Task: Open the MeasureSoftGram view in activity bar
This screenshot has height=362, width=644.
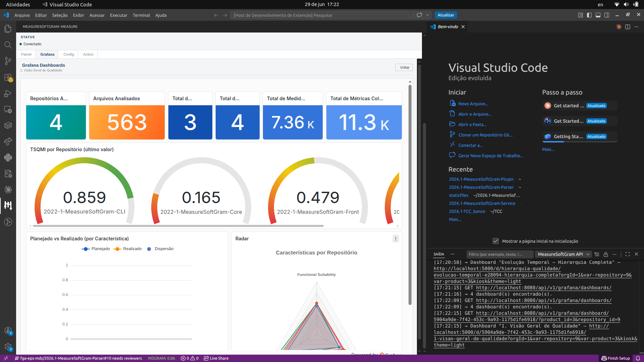Action: pos(8,205)
